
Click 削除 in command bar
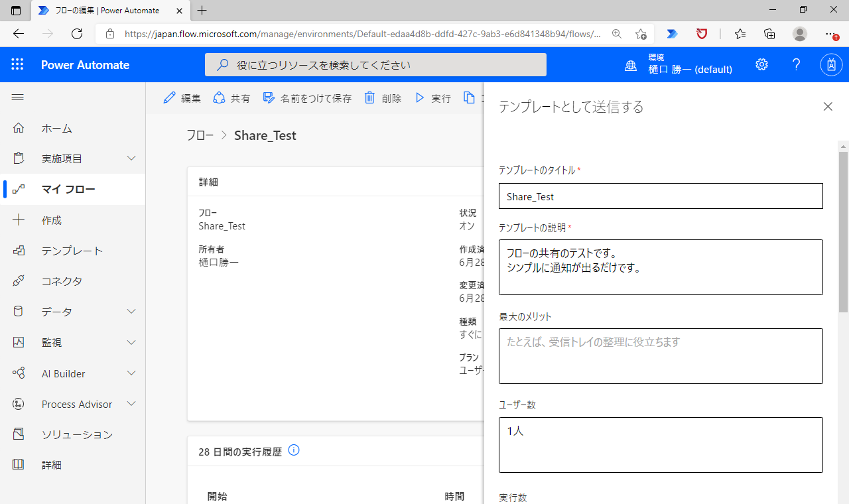[383, 98]
